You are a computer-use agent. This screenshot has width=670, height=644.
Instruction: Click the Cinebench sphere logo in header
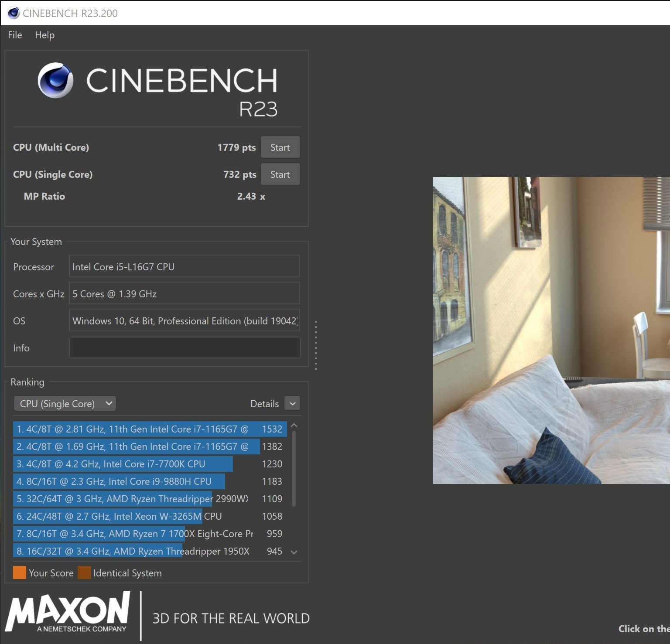click(x=55, y=81)
